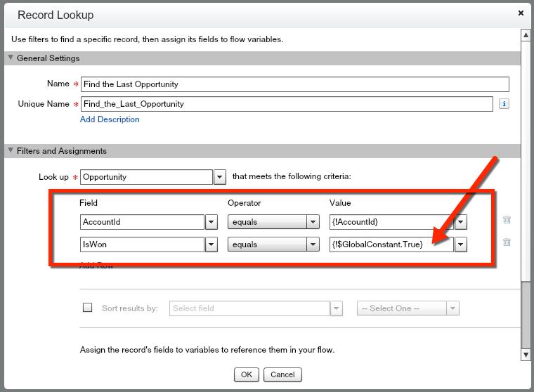Click the Add Description link

[110, 119]
